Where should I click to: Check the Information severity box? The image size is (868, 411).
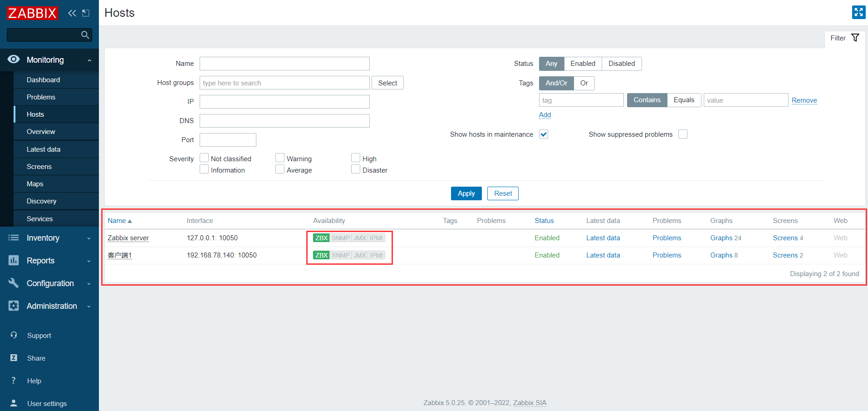[204, 169]
